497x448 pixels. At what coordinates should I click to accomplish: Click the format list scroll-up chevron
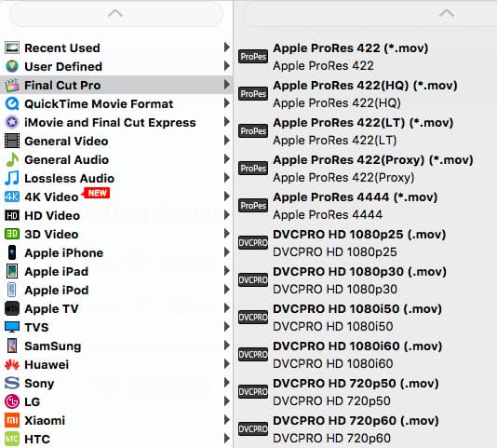point(447,14)
